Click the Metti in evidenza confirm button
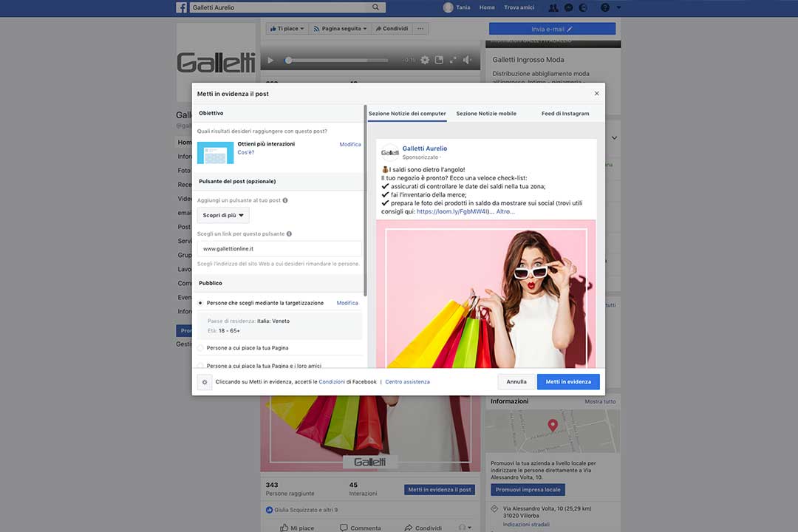 click(x=568, y=382)
